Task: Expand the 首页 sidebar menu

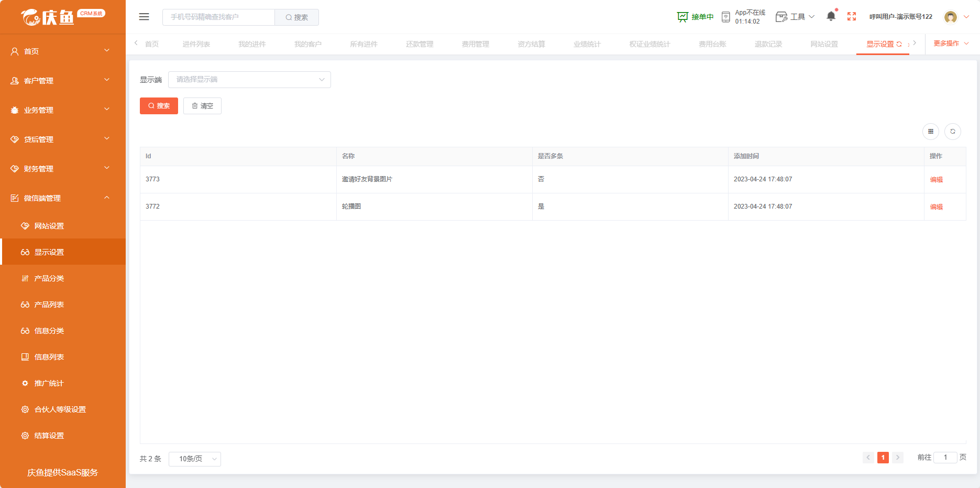Action: [63, 51]
